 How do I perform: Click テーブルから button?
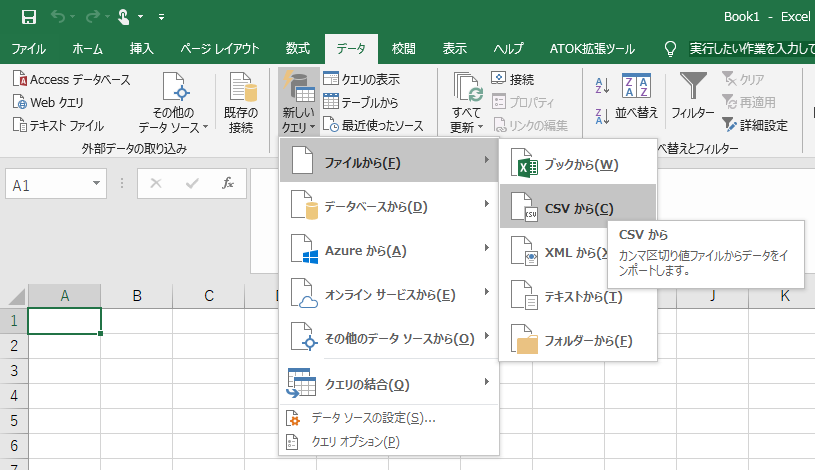[361, 102]
